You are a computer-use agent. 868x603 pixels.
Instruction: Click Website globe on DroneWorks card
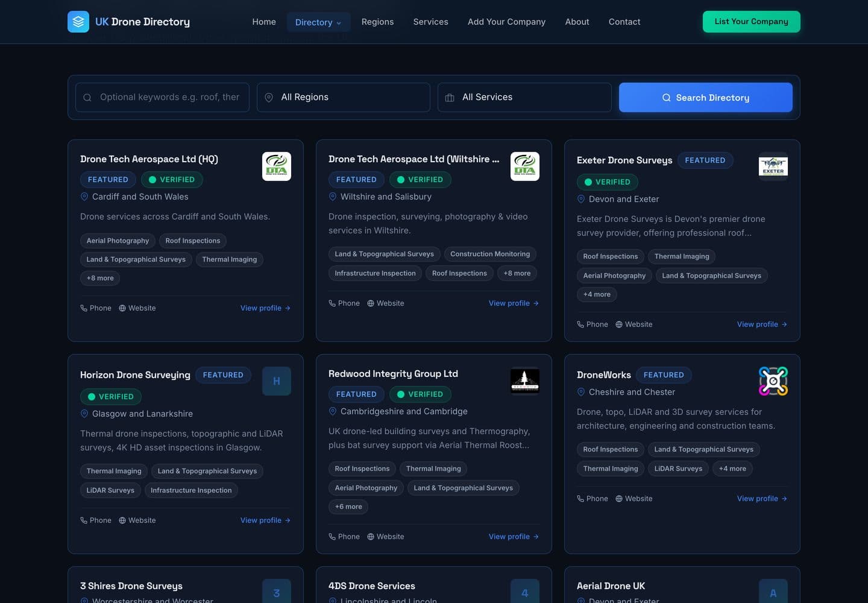[619, 499]
